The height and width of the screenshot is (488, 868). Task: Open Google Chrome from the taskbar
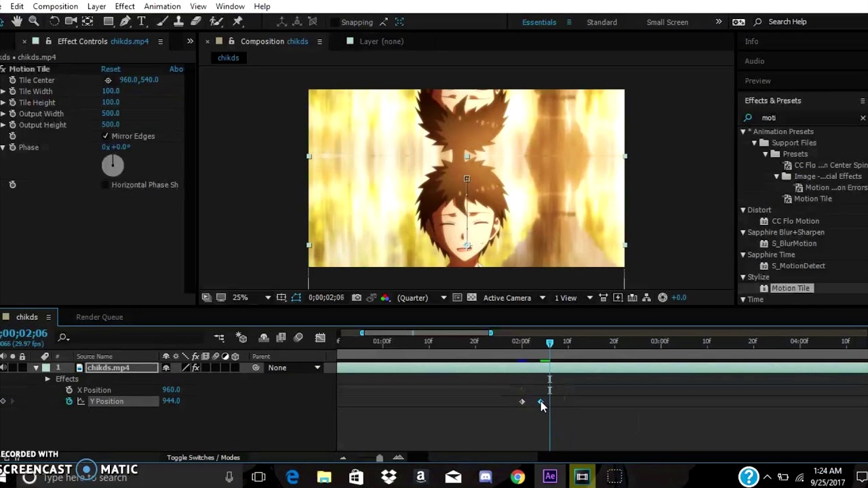coord(517,477)
